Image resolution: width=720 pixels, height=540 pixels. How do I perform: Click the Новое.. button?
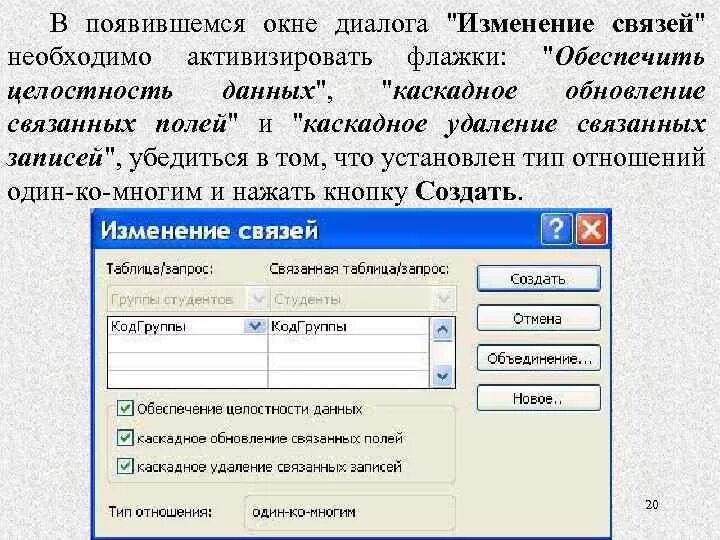[539, 398]
